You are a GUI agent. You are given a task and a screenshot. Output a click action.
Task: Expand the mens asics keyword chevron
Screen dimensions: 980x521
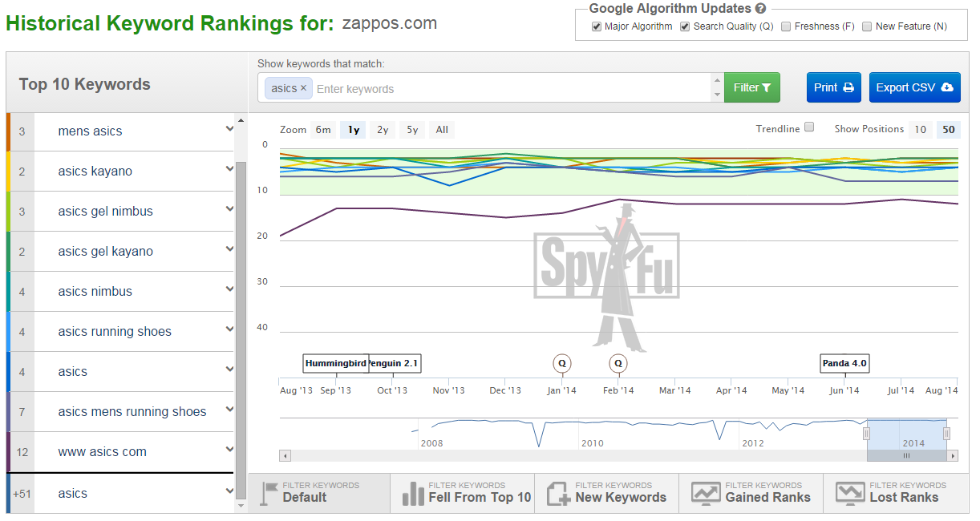(x=229, y=129)
